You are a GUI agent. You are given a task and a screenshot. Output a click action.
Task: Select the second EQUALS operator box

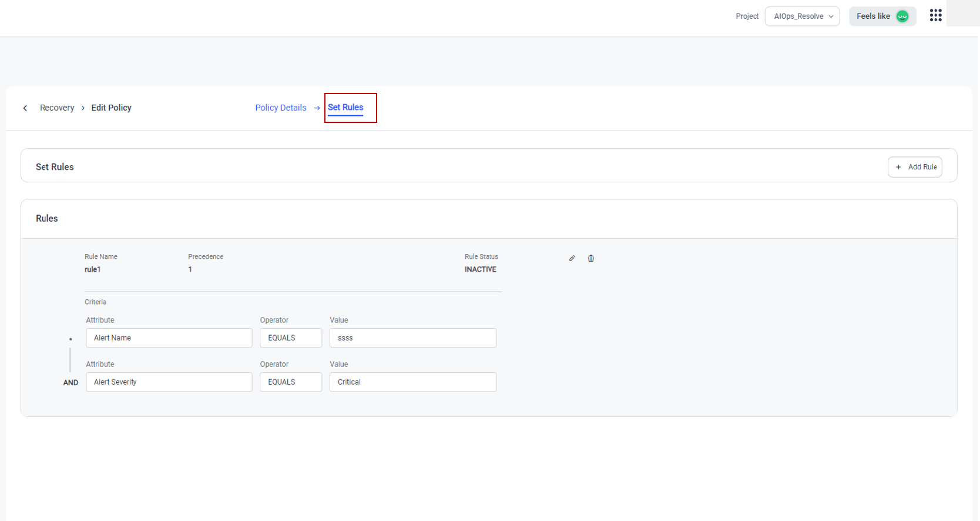290,382
